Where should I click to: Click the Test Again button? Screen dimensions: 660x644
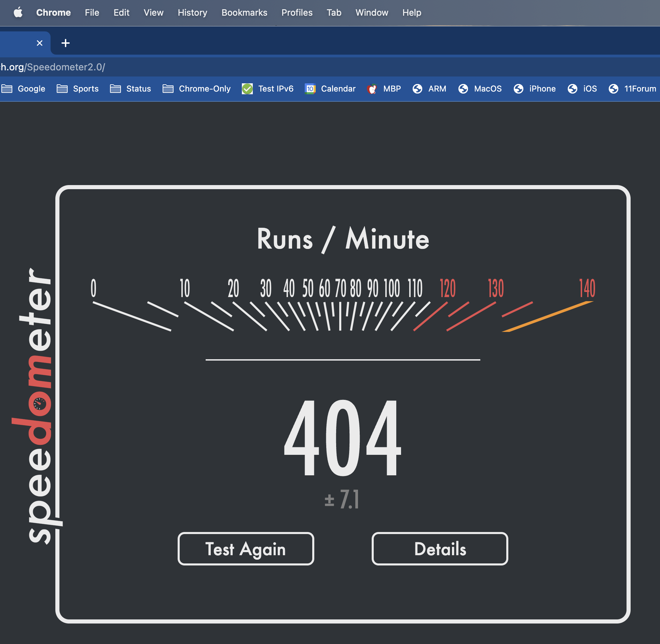pyautogui.click(x=245, y=549)
